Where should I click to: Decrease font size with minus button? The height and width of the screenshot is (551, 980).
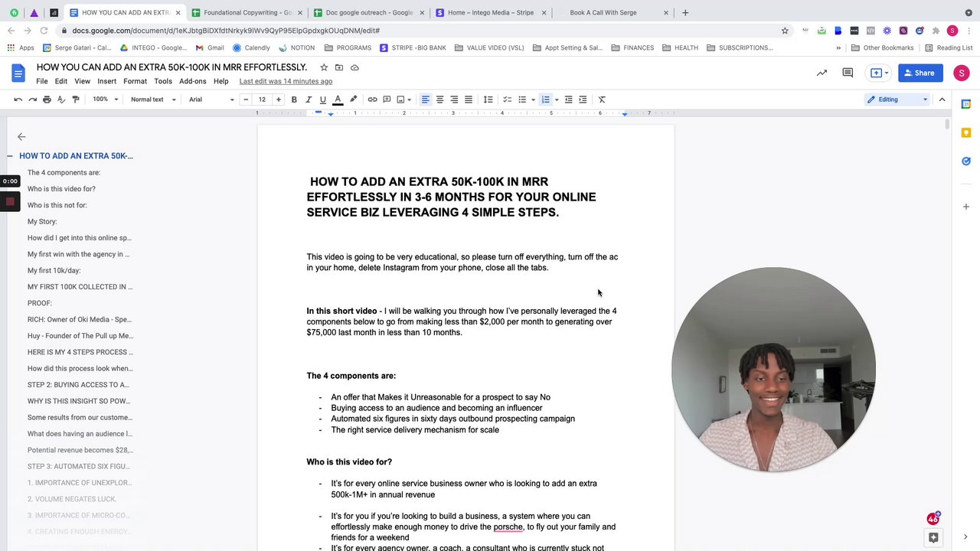246,99
